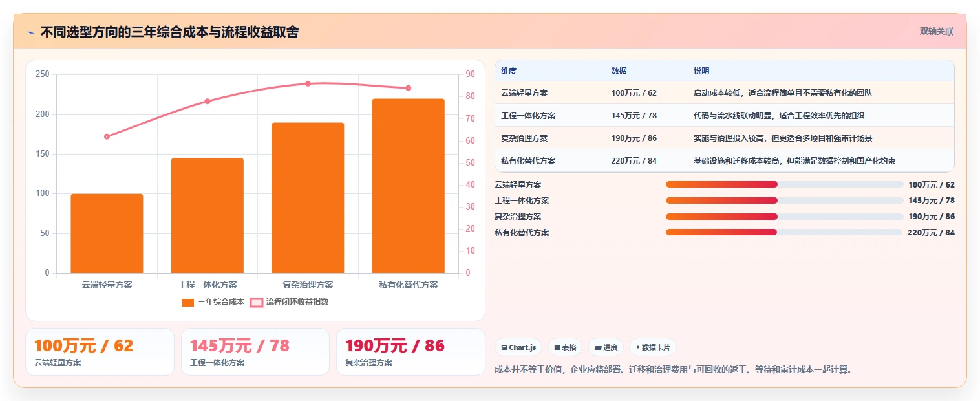Select the 工程一体化方案 table row name
980x401 pixels.
coord(528,116)
